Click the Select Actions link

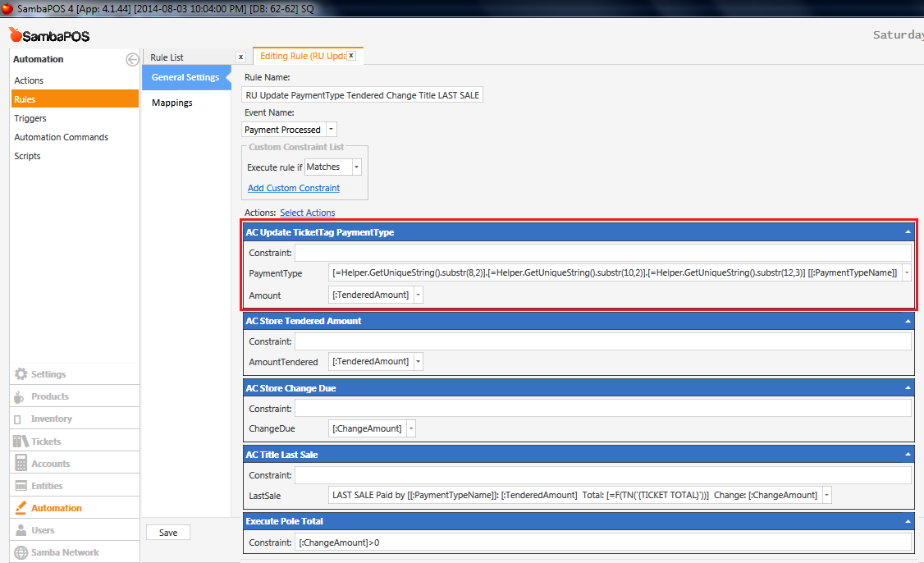point(308,213)
